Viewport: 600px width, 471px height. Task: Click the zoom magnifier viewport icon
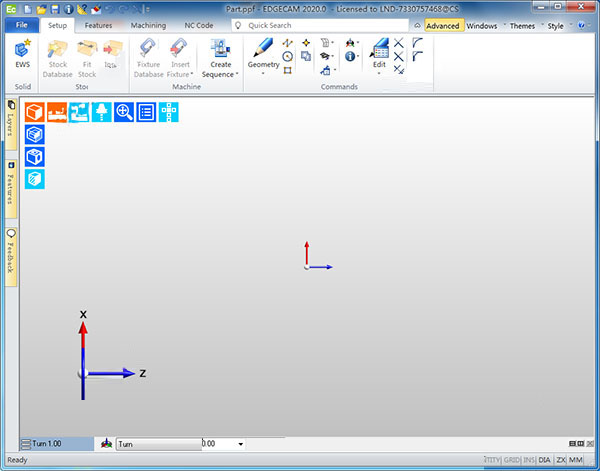(x=124, y=112)
